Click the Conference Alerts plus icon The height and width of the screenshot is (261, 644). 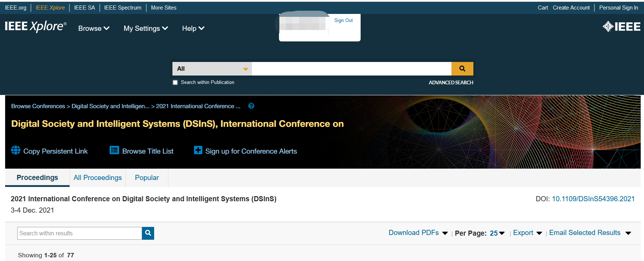(x=198, y=150)
